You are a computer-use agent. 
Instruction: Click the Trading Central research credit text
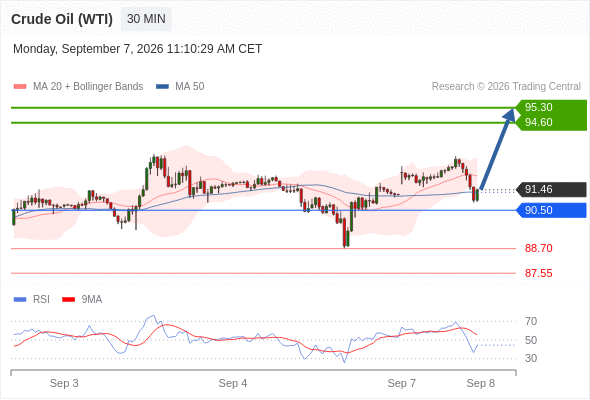[506, 87]
